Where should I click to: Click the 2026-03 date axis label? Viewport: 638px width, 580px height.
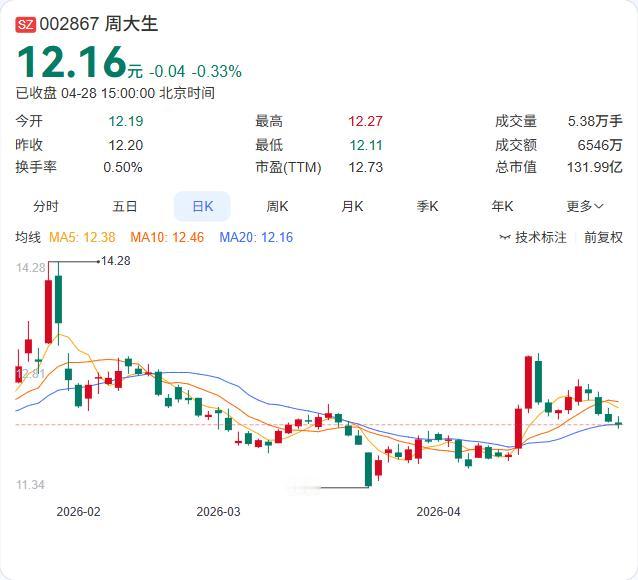(218, 512)
